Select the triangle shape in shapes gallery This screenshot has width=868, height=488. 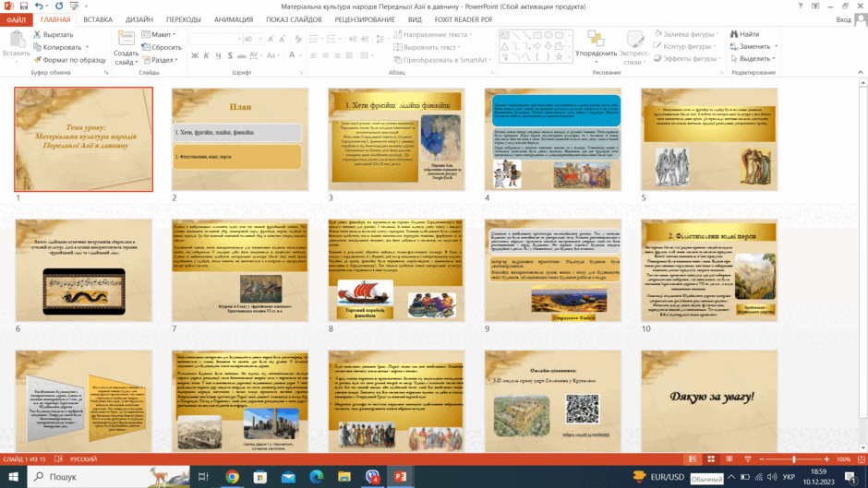(504, 46)
